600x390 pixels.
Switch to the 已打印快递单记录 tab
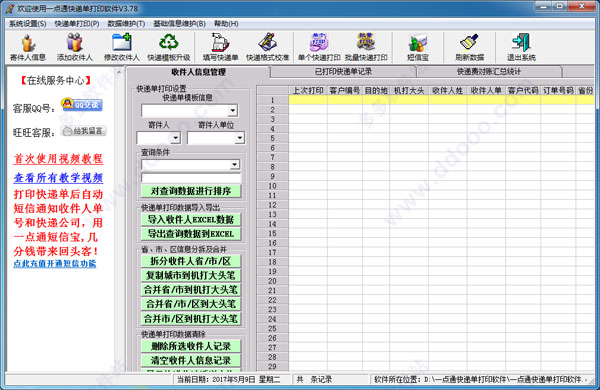343,72
